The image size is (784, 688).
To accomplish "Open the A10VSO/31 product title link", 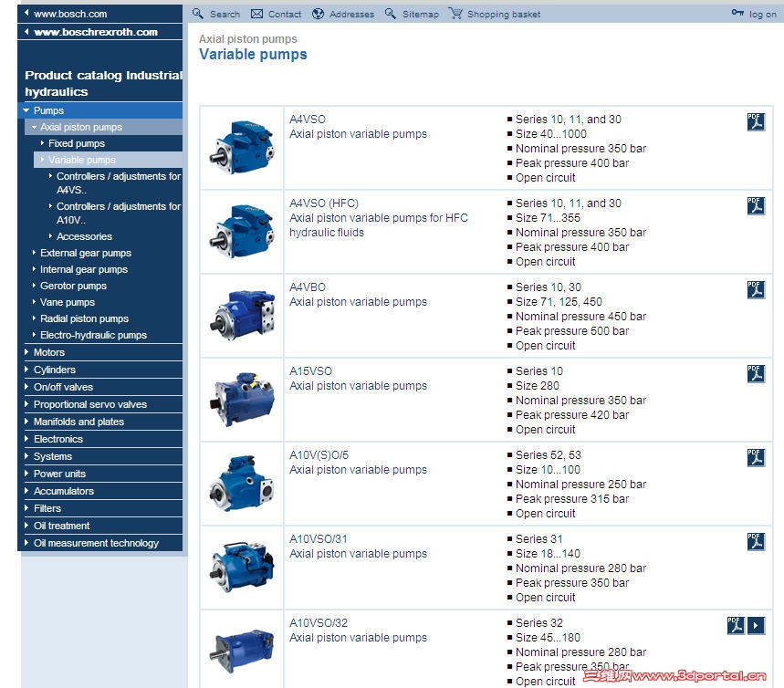I will (319, 539).
